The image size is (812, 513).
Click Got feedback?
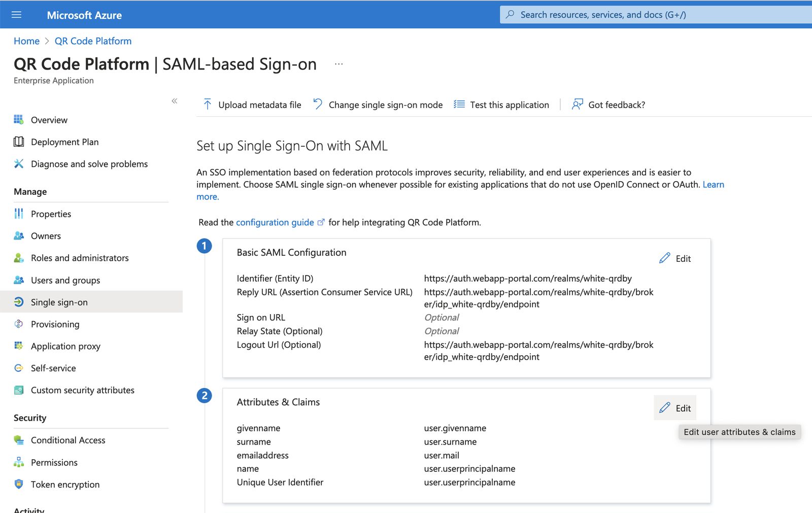pos(608,105)
